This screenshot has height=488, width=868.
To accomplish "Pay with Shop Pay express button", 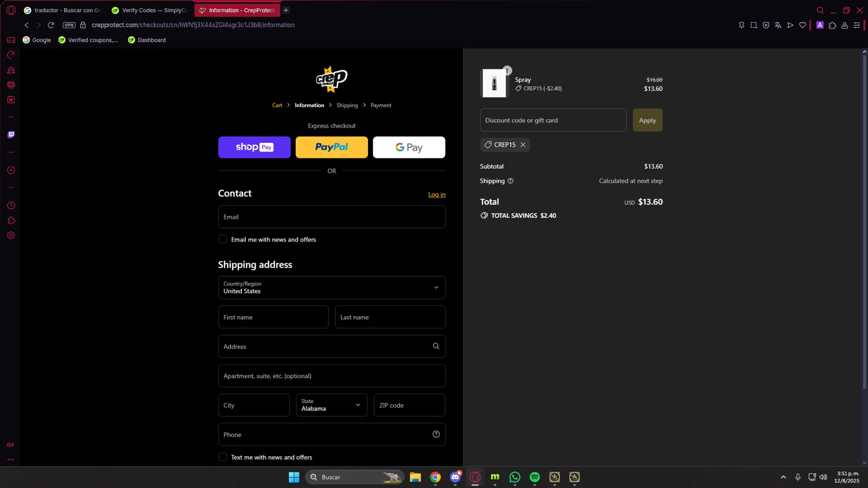I will 254,147.
